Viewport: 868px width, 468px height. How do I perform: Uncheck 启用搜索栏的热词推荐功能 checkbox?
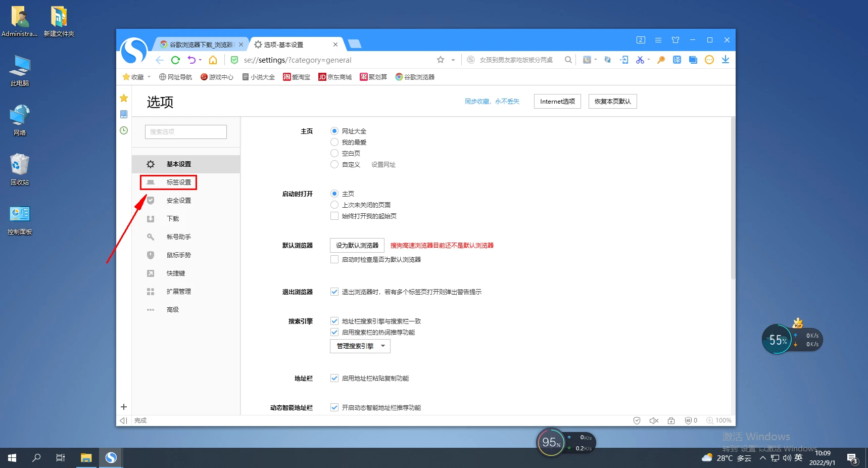tap(334, 332)
